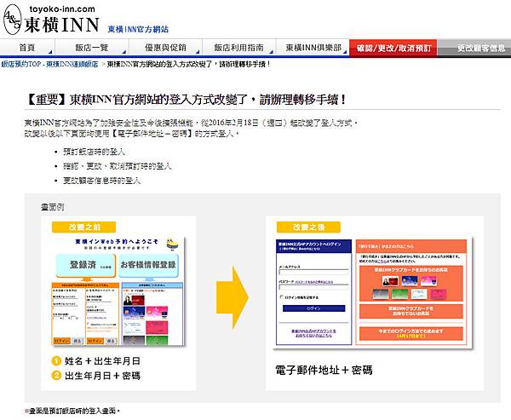Open the 首頁 menu tab
Screen dimensions: 511x420
pyautogui.click(x=27, y=48)
